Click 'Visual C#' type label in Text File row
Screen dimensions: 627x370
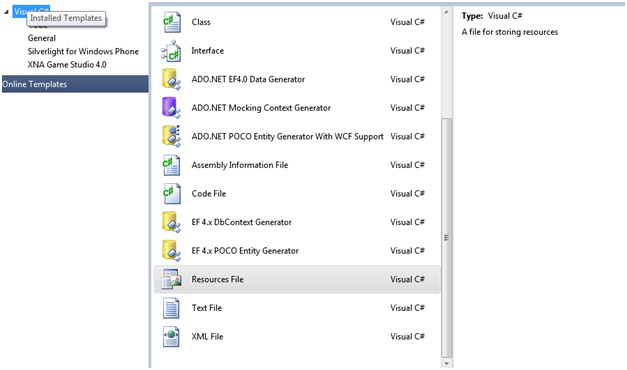407,308
